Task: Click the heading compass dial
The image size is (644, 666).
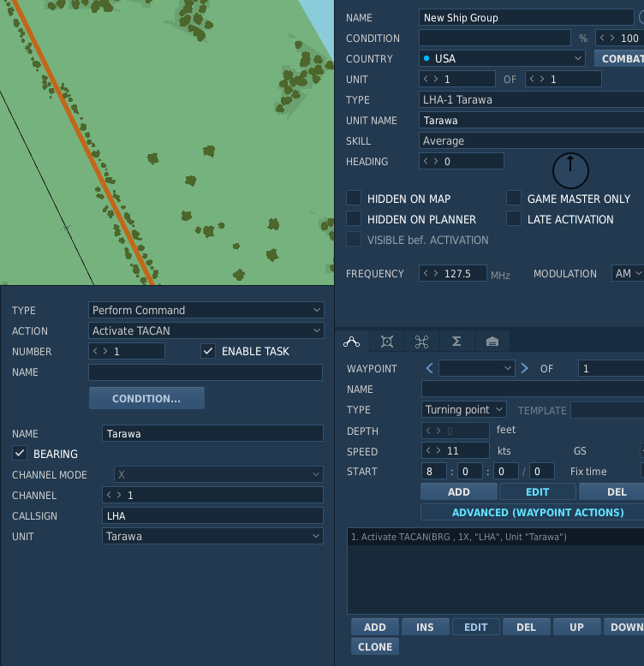Action: tap(570, 170)
